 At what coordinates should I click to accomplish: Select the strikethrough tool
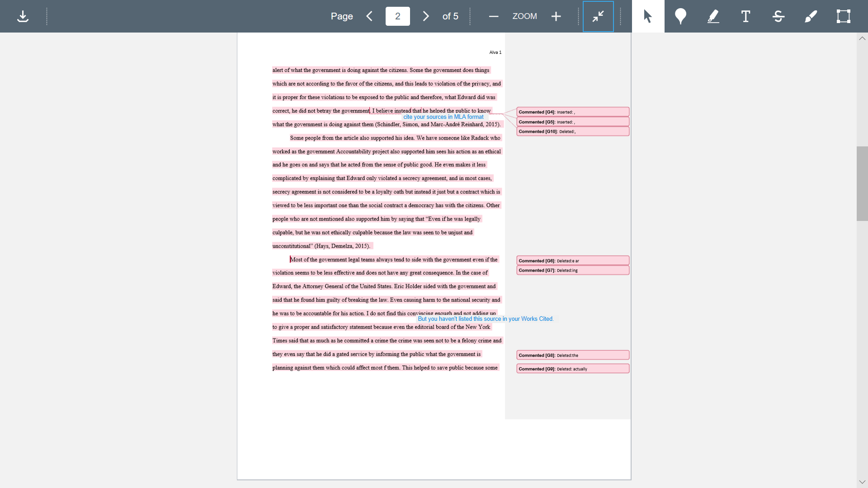[778, 16]
